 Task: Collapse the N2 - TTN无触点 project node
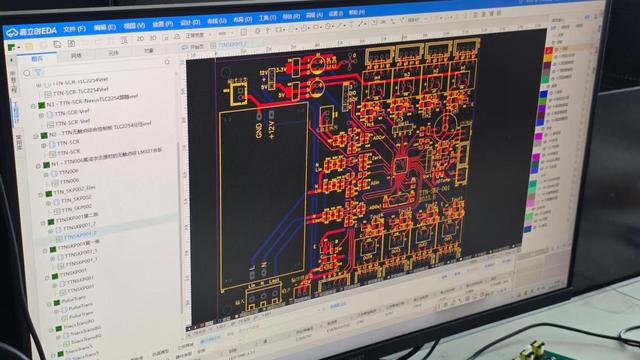(x=36, y=136)
